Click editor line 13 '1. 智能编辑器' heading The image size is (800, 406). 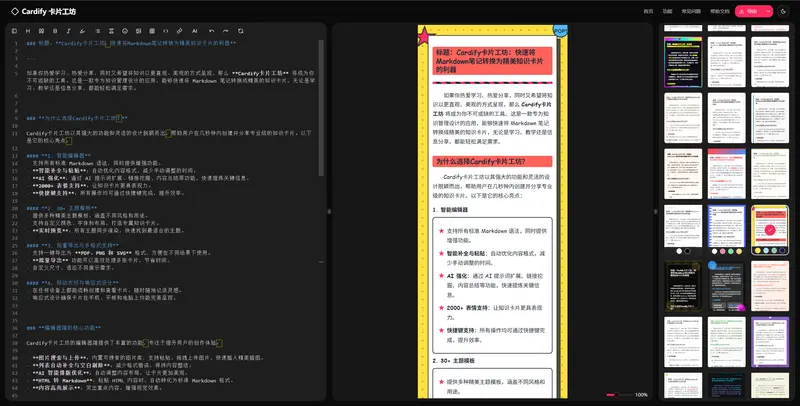(59, 156)
